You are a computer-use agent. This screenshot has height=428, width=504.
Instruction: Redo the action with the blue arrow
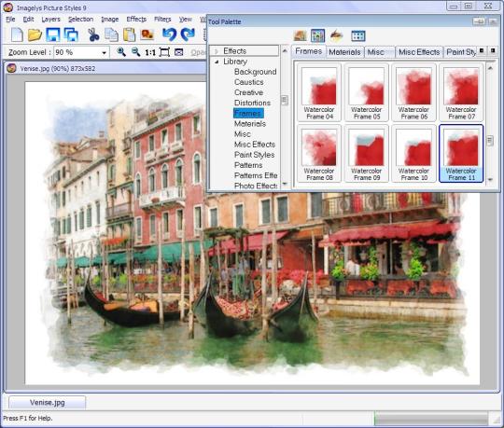(188, 34)
